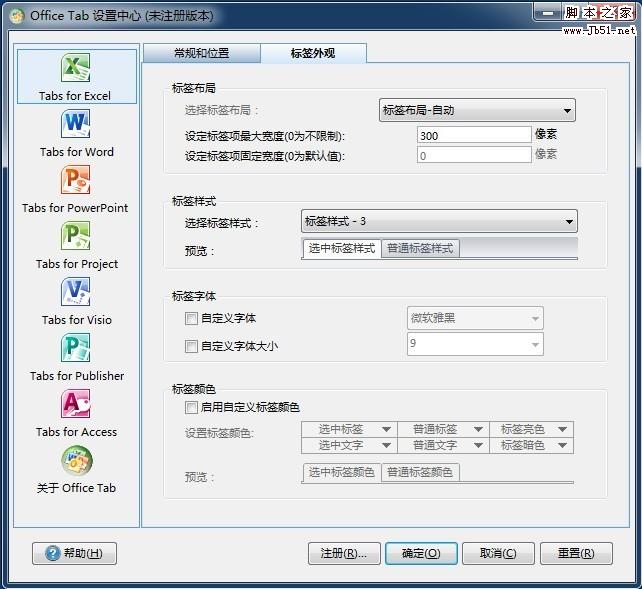Click the 重置(R) button
The width and height of the screenshot is (642, 589).
[576, 553]
